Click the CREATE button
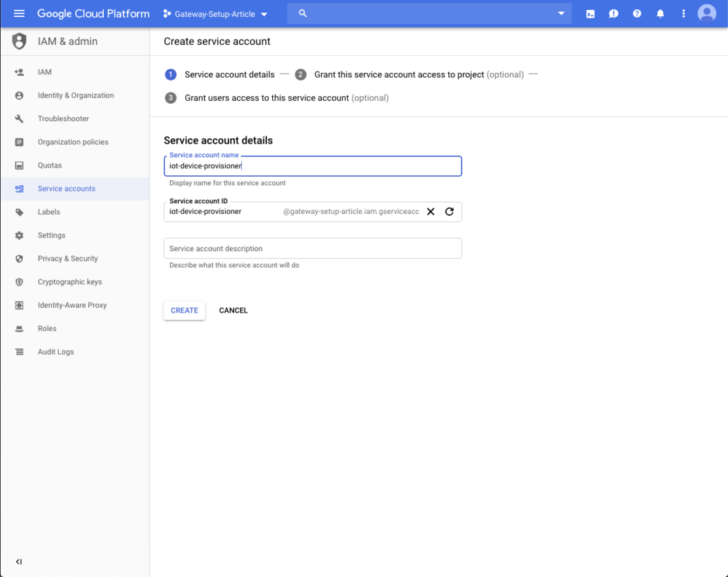Screen dimensions: 728x577 point(184,310)
